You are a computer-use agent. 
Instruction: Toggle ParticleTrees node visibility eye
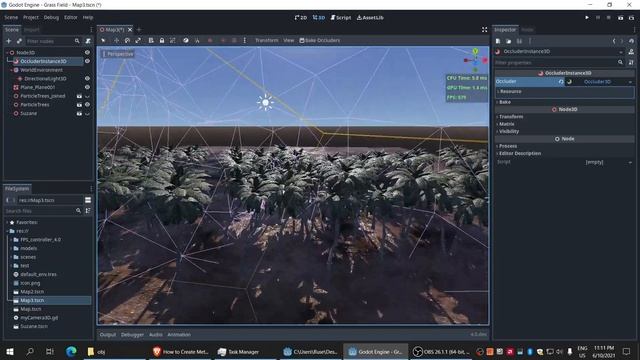(x=87, y=104)
